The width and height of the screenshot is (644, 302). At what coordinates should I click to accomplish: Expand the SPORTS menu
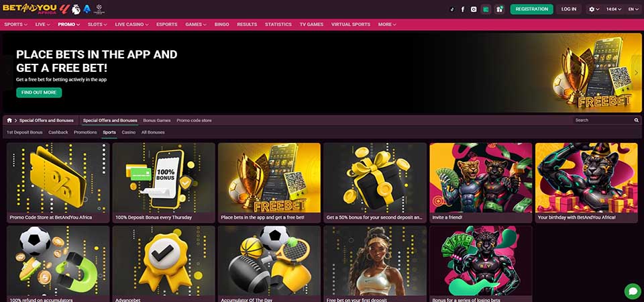[x=16, y=25]
